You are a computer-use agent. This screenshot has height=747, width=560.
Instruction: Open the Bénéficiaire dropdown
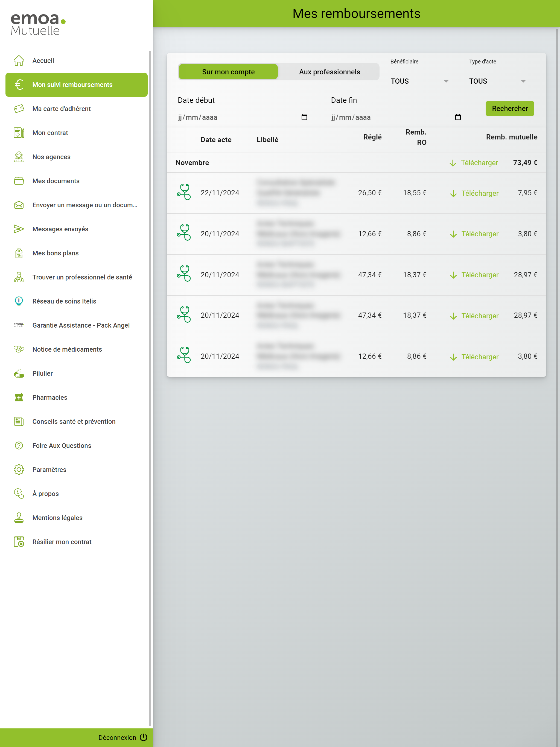coord(419,81)
